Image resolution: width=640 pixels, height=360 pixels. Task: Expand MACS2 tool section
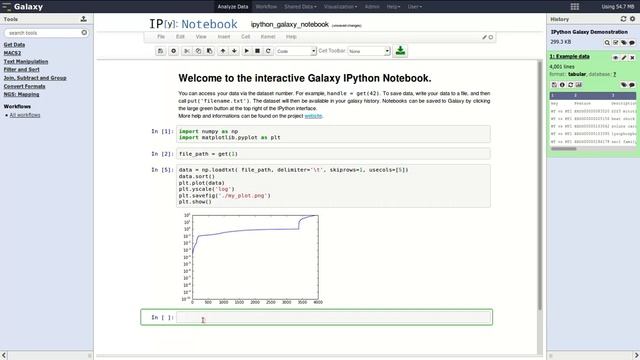12,53
